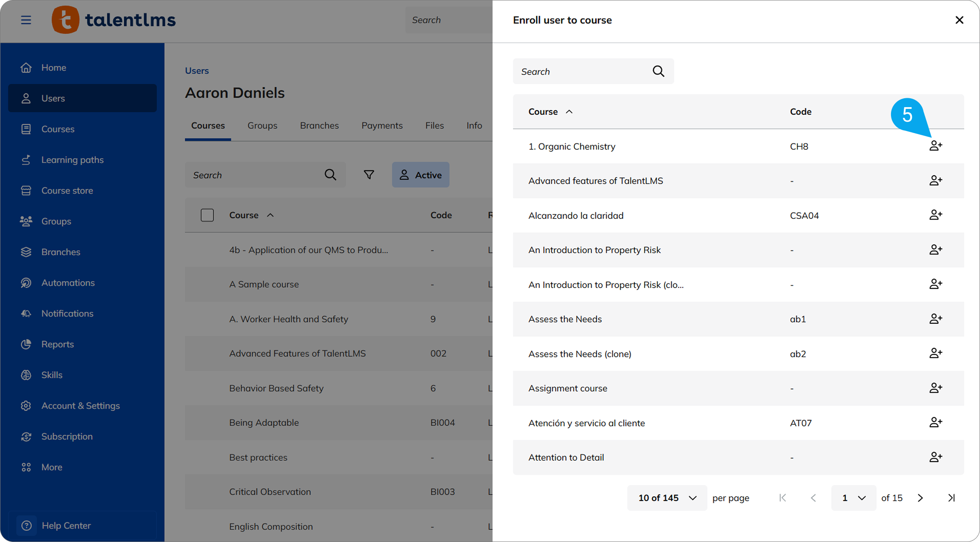Screen dimensions: 980x542
Task: Click the global Search field in header
Action: pyautogui.click(x=449, y=20)
